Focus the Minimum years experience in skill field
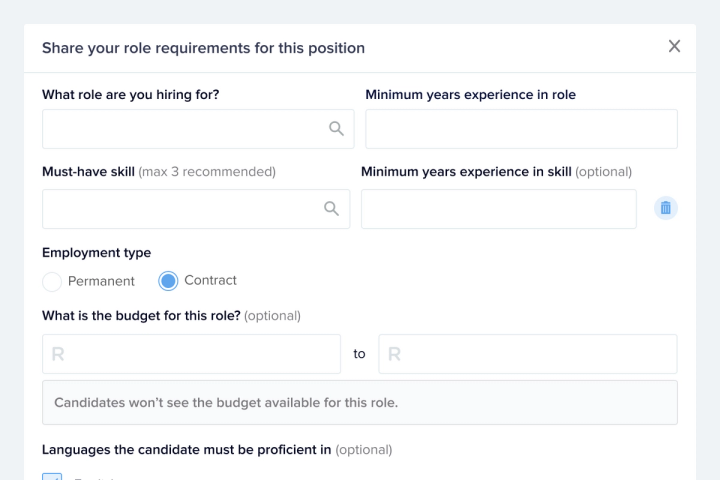Screen dimensions: 720x480 coord(499,209)
